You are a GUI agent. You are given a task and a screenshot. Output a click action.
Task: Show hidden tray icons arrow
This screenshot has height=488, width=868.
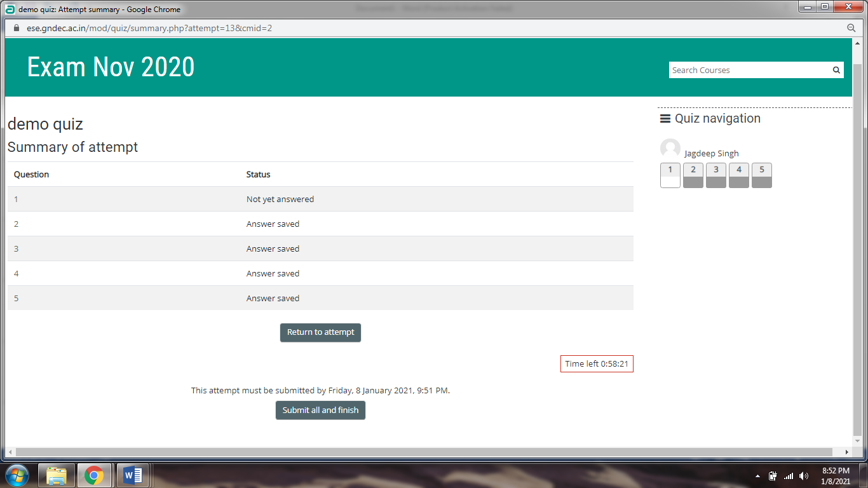point(757,476)
